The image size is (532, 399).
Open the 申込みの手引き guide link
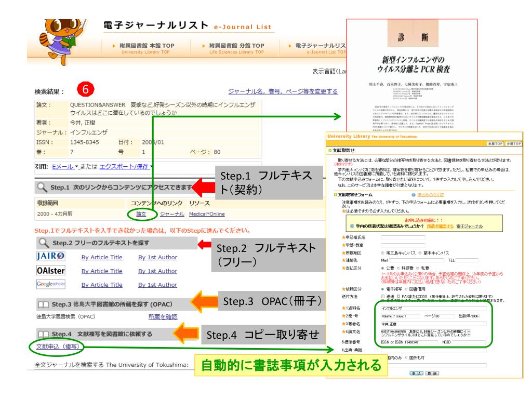(431, 195)
